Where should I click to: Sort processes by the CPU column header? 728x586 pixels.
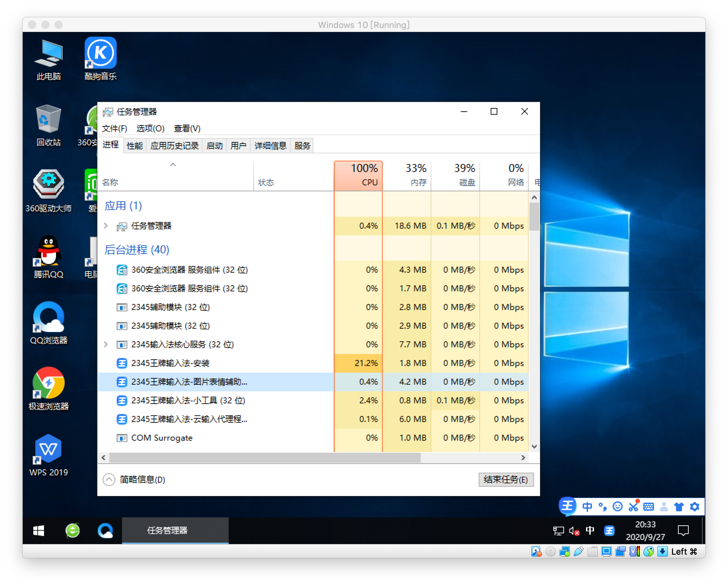(x=358, y=176)
